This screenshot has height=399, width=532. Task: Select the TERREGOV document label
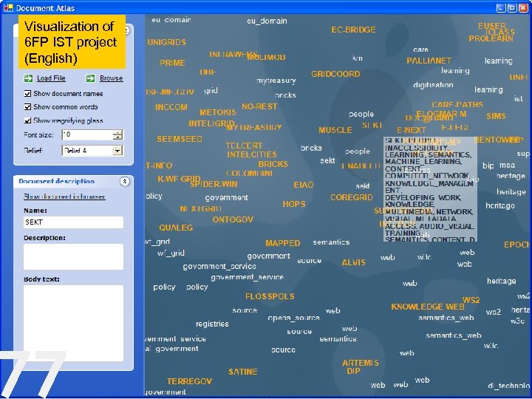tap(189, 381)
